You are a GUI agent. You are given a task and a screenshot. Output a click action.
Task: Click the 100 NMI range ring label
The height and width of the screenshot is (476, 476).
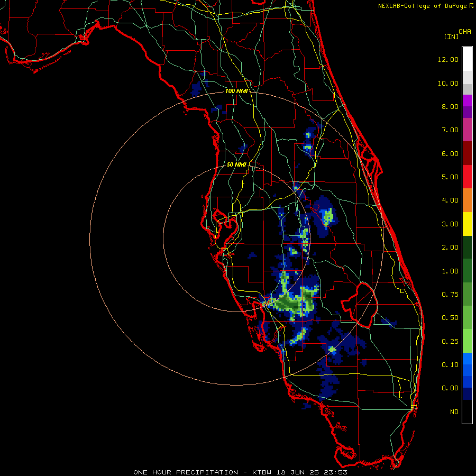(x=236, y=91)
